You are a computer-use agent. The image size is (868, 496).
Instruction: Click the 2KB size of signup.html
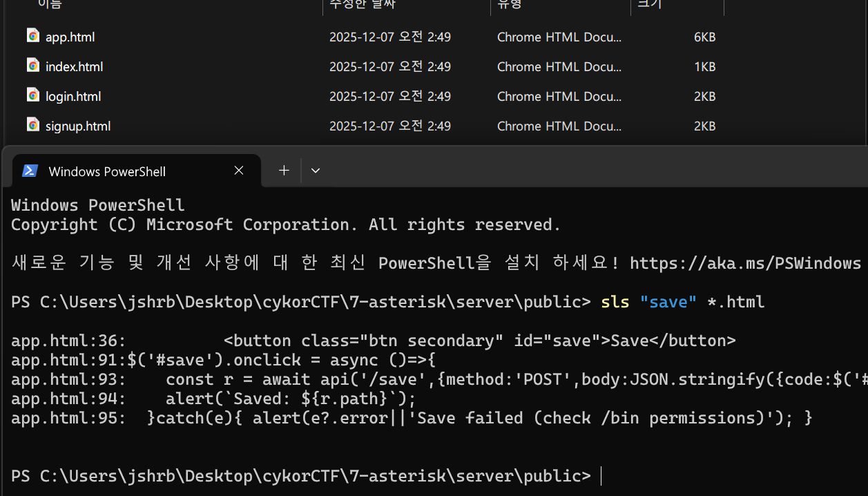click(x=705, y=126)
